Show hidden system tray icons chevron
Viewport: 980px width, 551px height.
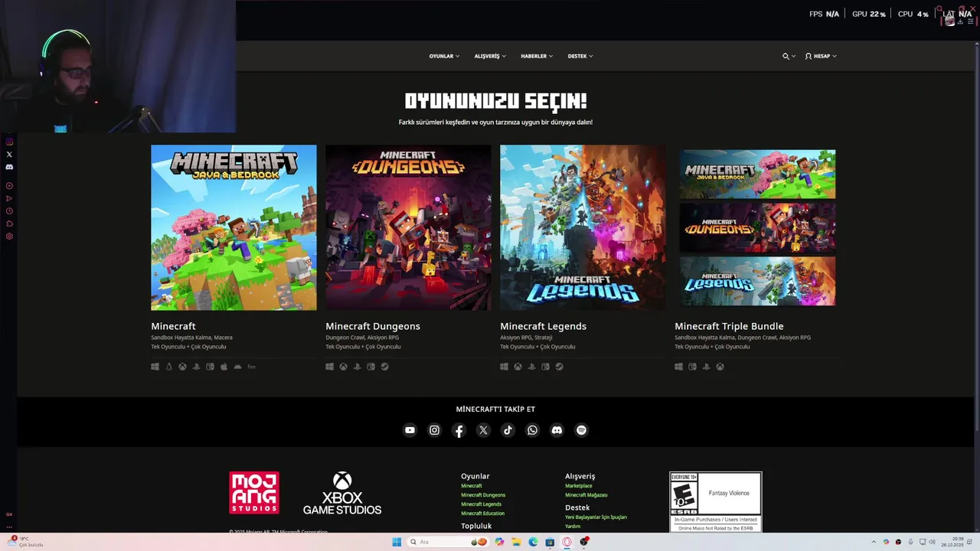tap(874, 542)
